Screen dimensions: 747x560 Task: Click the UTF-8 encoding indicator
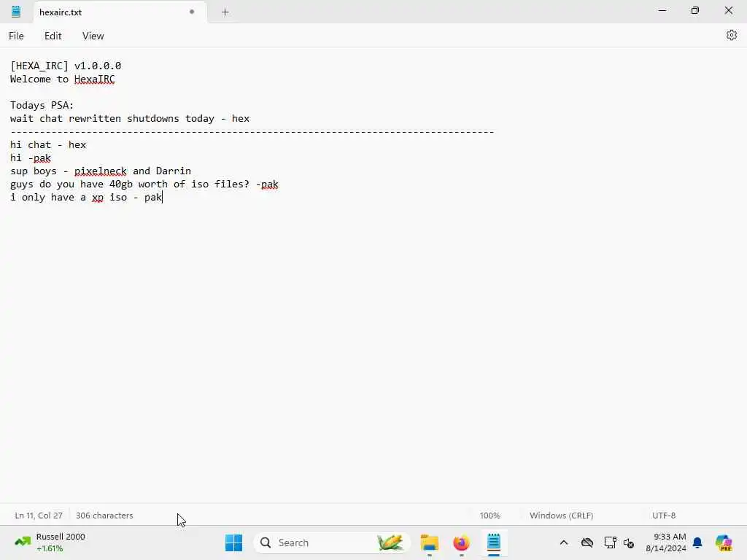coord(664,516)
